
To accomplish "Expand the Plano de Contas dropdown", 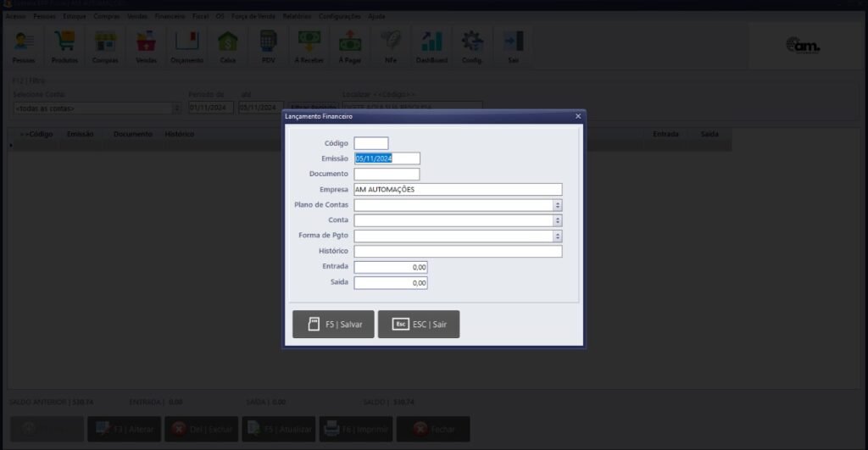I will [557, 205].
